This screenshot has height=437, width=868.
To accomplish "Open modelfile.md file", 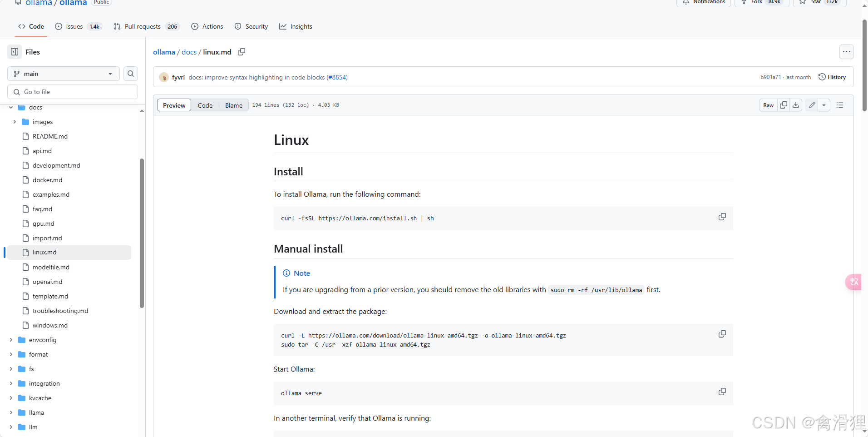I will tap(51, 267).
